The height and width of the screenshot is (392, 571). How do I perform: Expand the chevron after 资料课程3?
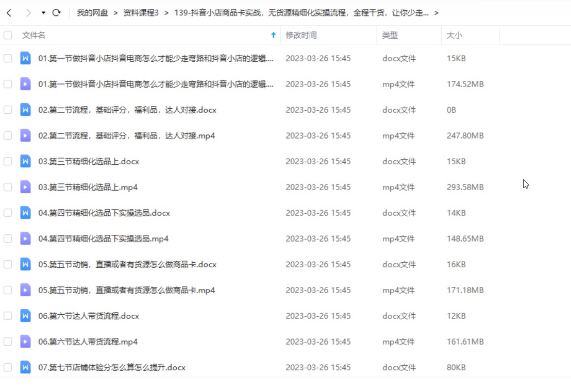(x=166, y=13)
